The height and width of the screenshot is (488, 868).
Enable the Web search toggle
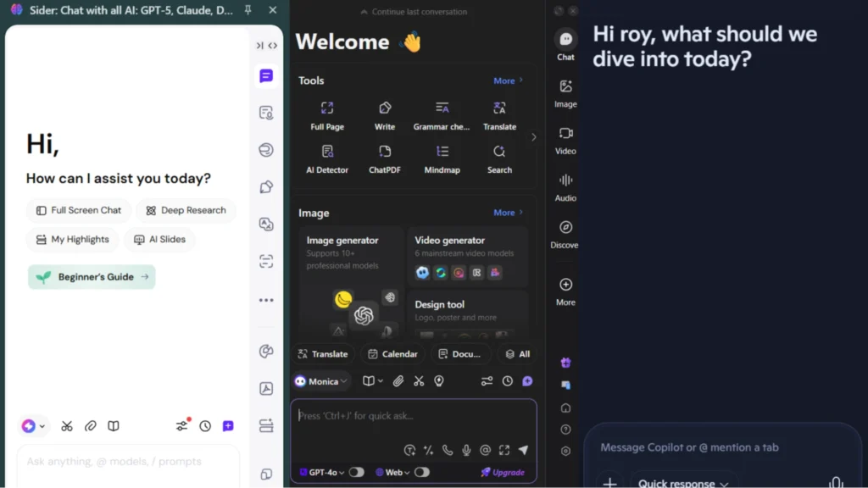click(x=421, y=473)
